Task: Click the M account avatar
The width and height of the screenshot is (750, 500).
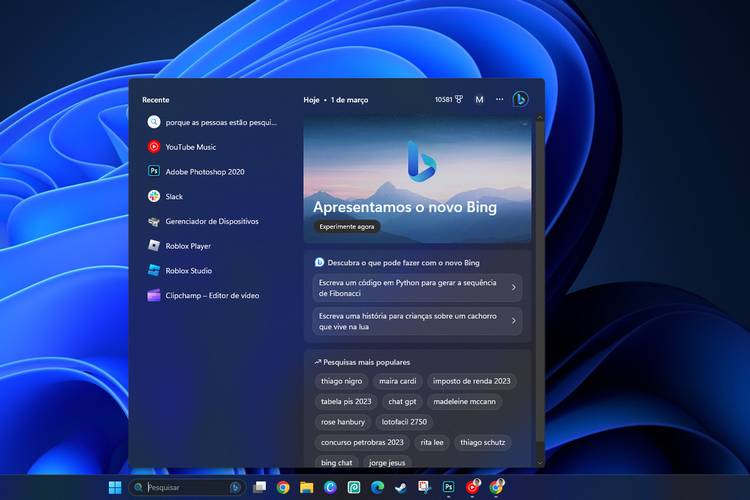Action: click(x=479, y=100)
